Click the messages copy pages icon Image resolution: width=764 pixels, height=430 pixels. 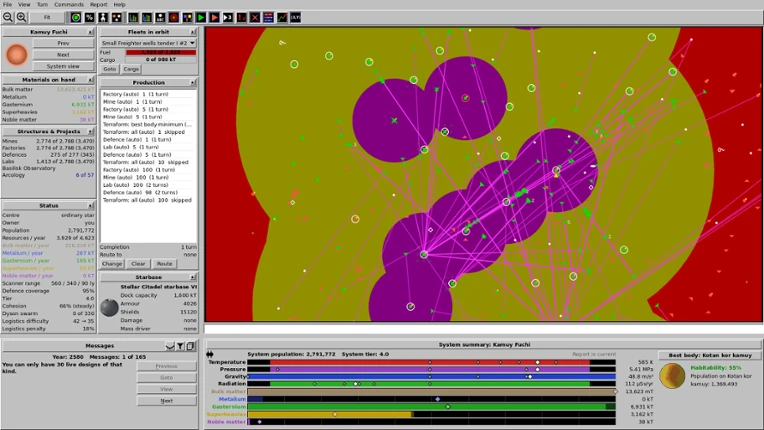[191, 346]
